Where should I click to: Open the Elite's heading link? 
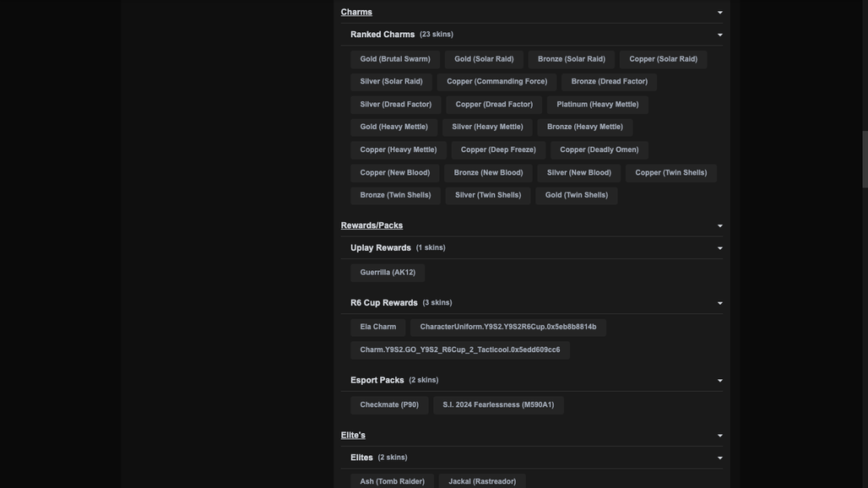(353, 435)
